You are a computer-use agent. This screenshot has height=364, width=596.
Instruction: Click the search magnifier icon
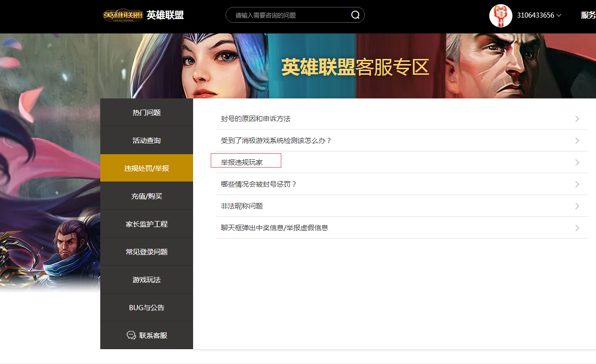pyautogui.click(x=356, y=15)
